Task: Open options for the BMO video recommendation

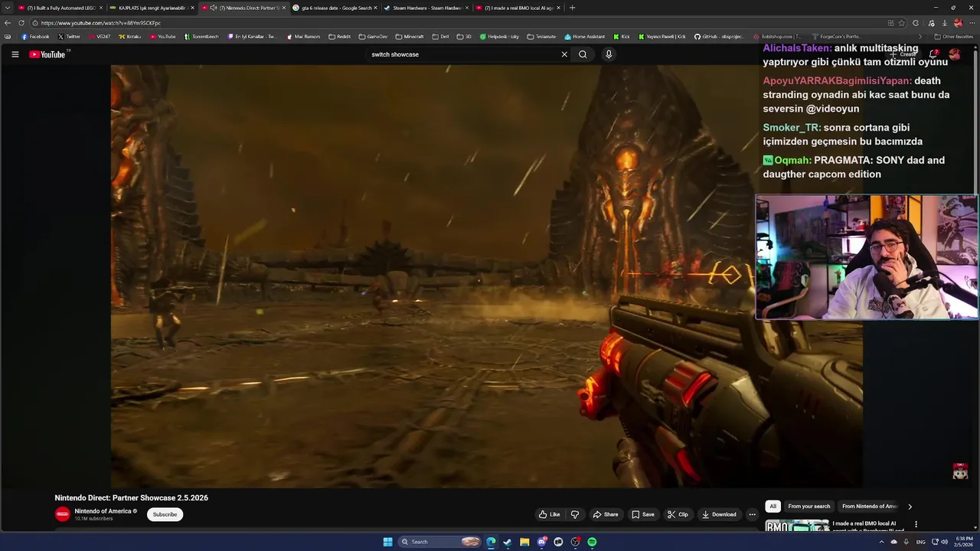Action: pos(916,524)
